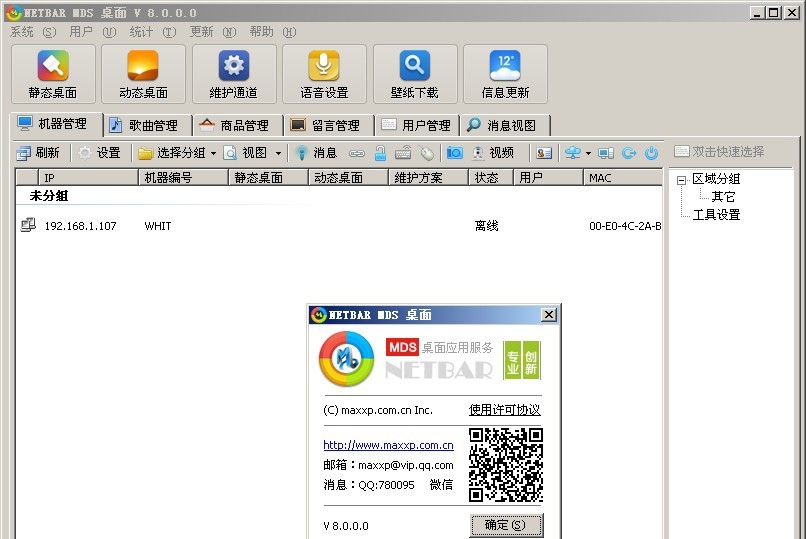This screenshot has height=539, width=806.
Task: Sort by the 静态桌面 column header
Action: [268, 178]
